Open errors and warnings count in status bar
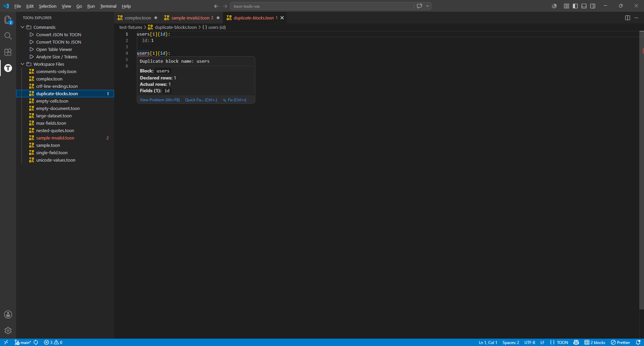Viewport: 644px width, 346px height. click(x=53, y=342)
